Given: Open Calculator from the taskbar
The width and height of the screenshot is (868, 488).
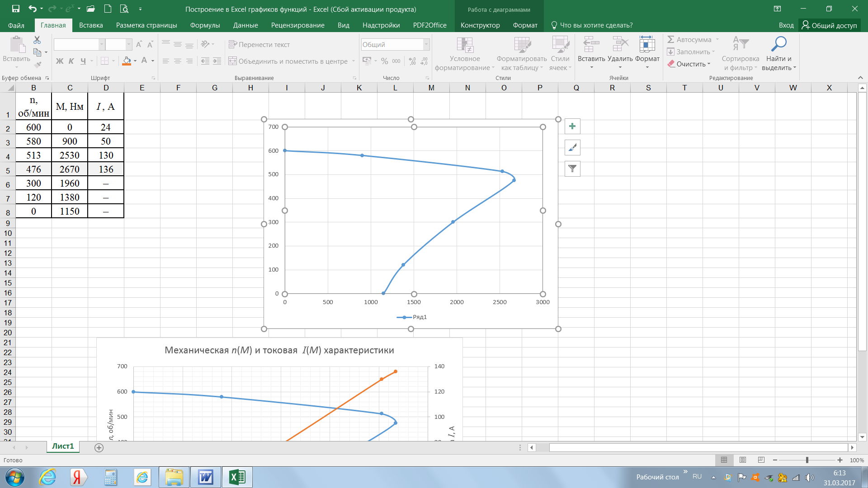Looking at the screenshot, I should click(110, 477).
